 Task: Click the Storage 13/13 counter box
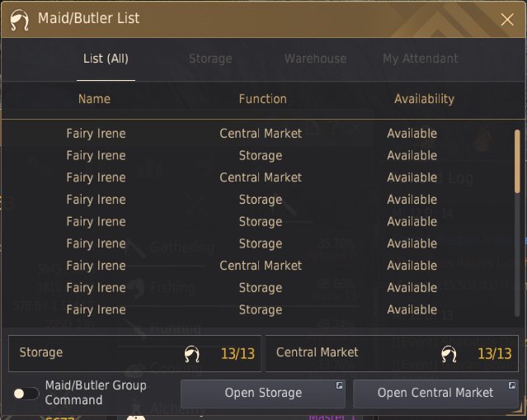[134, 353]
